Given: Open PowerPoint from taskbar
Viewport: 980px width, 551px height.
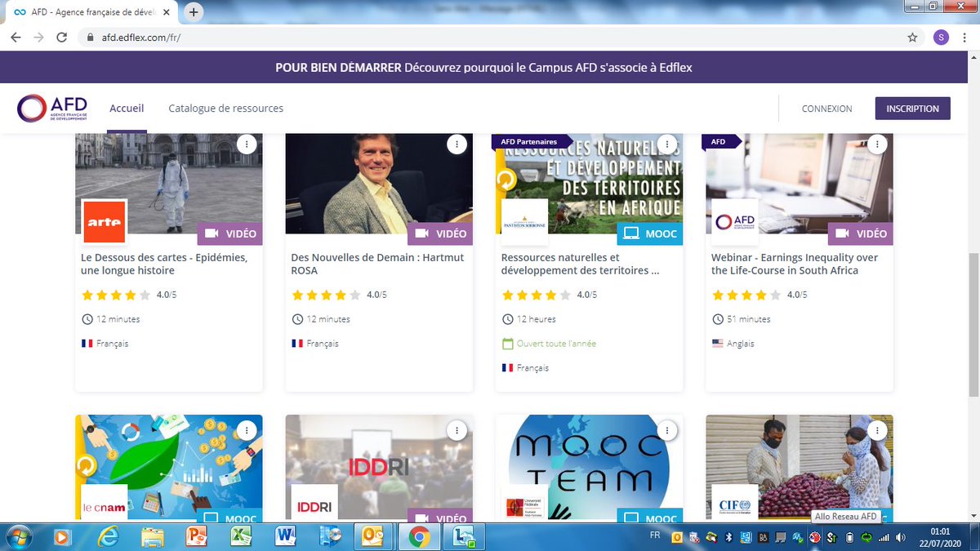Looking at the screenshot, I should [x=196, y=536].
